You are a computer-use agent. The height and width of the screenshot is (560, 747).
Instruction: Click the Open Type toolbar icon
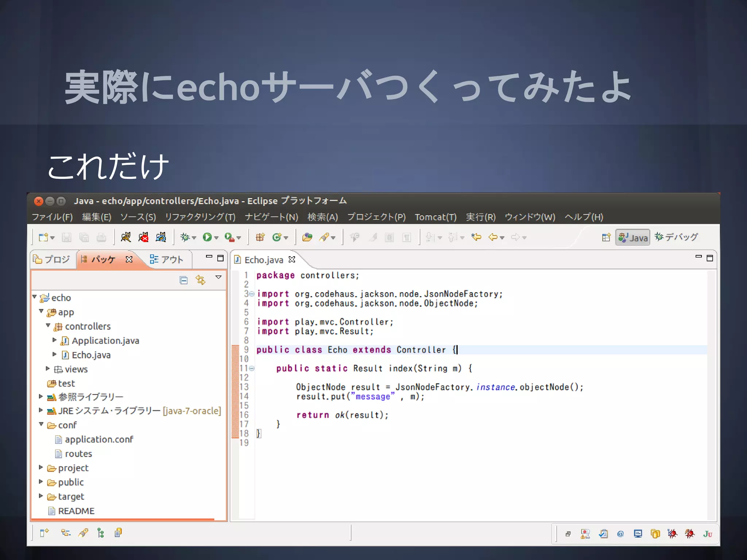pyautogui.click(x=307, y=237)
